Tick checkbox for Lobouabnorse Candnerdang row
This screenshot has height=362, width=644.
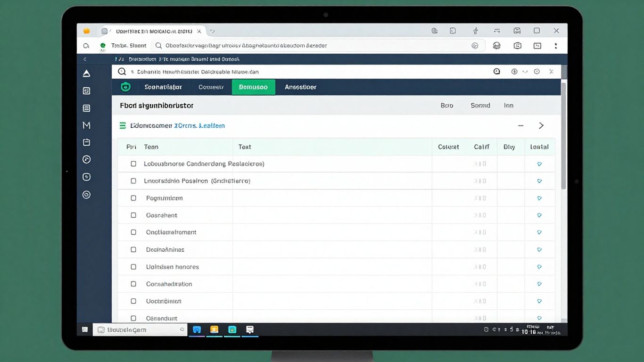[133, 164]
